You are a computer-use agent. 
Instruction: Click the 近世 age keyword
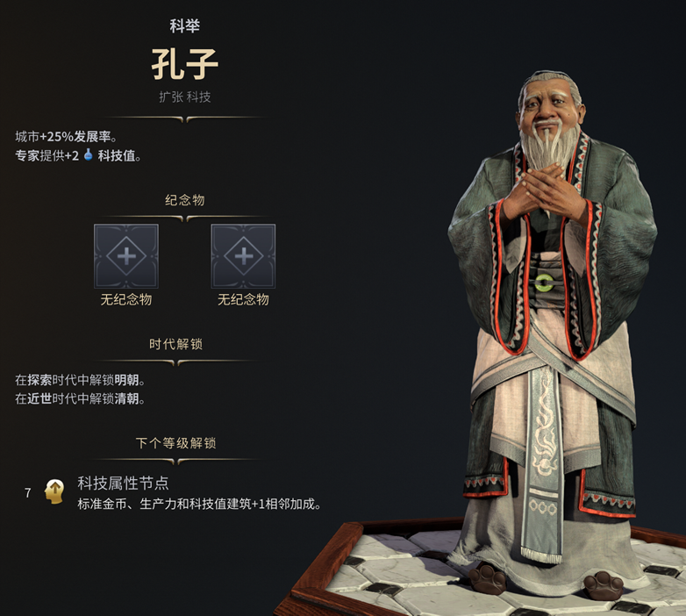[39, 398]
